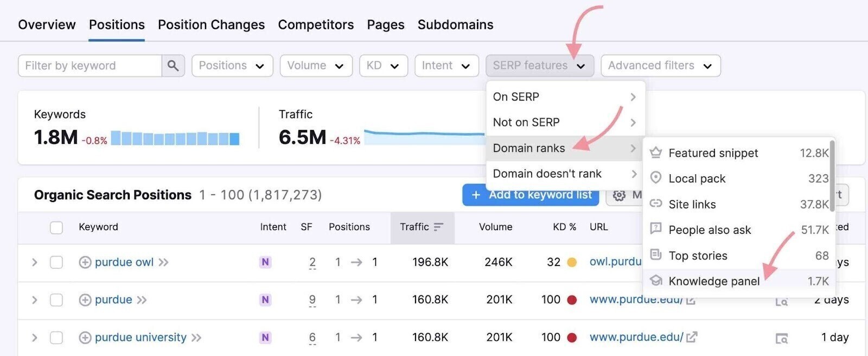This screenshot has height=356, width=868.
Task: Check the box for purdue owl row
Action: tap(56, 263)
